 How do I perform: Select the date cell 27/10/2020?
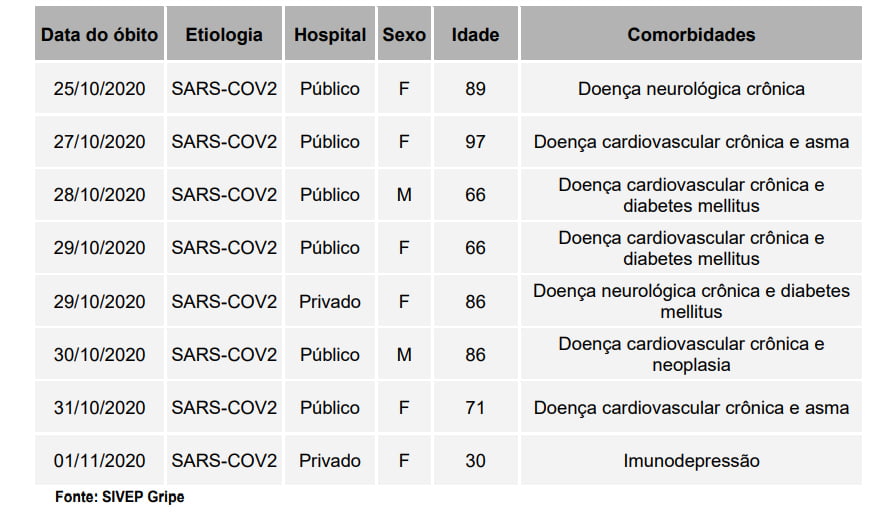point(99,142)
